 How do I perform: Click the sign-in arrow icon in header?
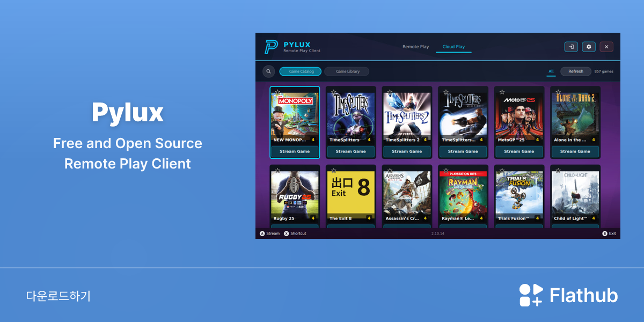click(x=571, y=47)
